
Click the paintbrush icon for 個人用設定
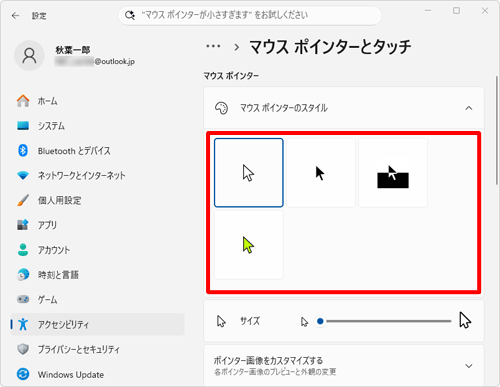pyautogui.click(x=23, y=200)
